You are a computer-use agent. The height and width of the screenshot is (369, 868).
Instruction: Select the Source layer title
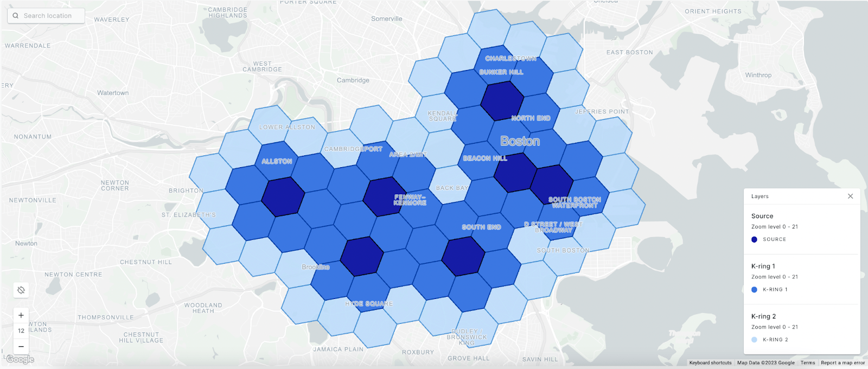click(762, 216)
